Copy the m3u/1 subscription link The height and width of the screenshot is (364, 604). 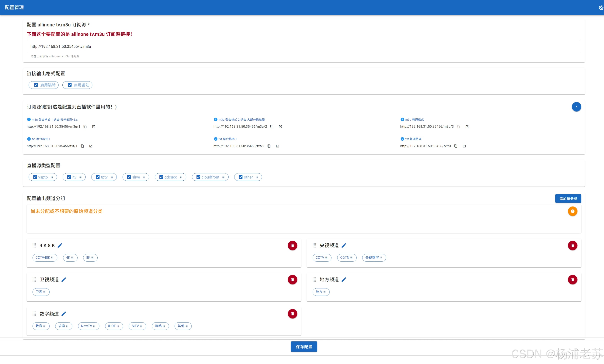[x=85, y=127]
